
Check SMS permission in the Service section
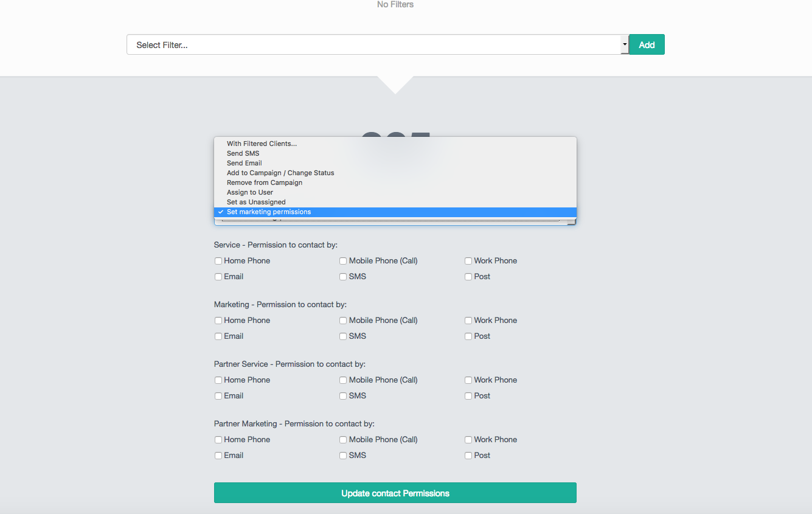tap(343, 276)
